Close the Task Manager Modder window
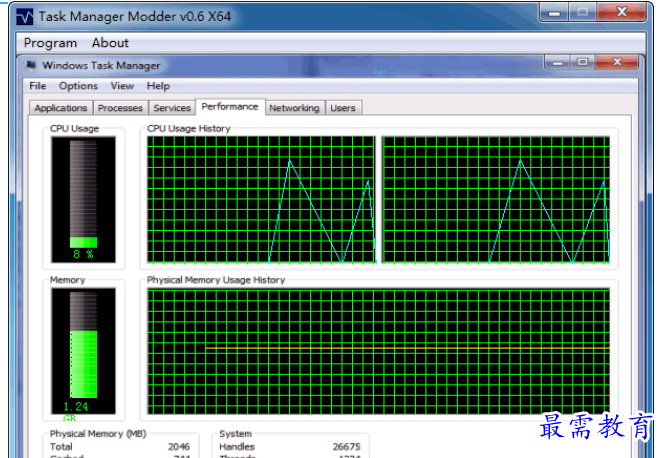 click(621, 12)
